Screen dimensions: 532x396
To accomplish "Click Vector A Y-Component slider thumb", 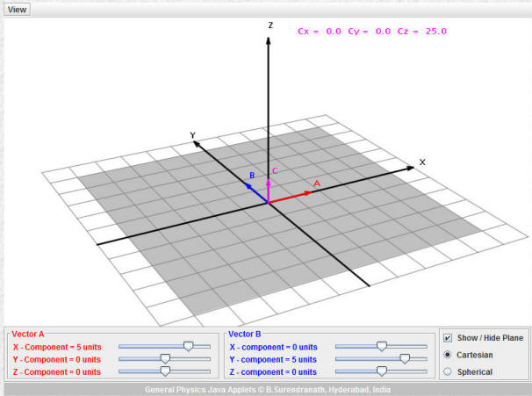I will (x=165, y=359).
